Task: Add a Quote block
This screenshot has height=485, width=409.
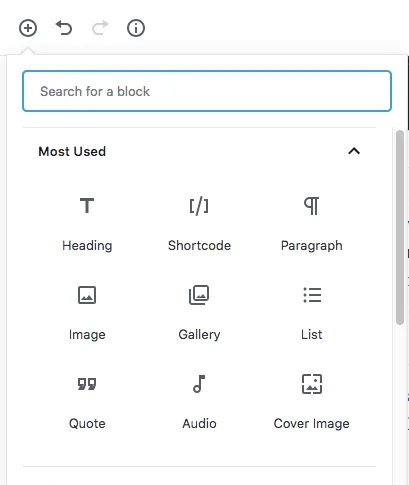Action: 87,402
